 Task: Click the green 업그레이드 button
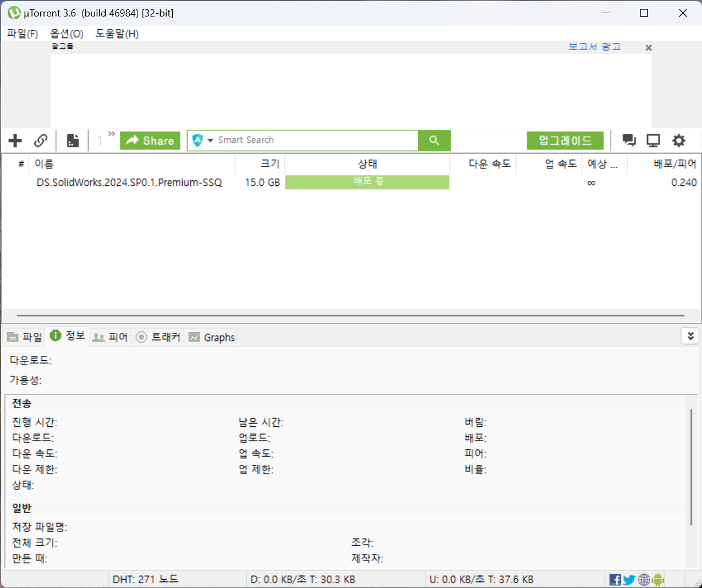pyautogui.click(x=565, y=141)
